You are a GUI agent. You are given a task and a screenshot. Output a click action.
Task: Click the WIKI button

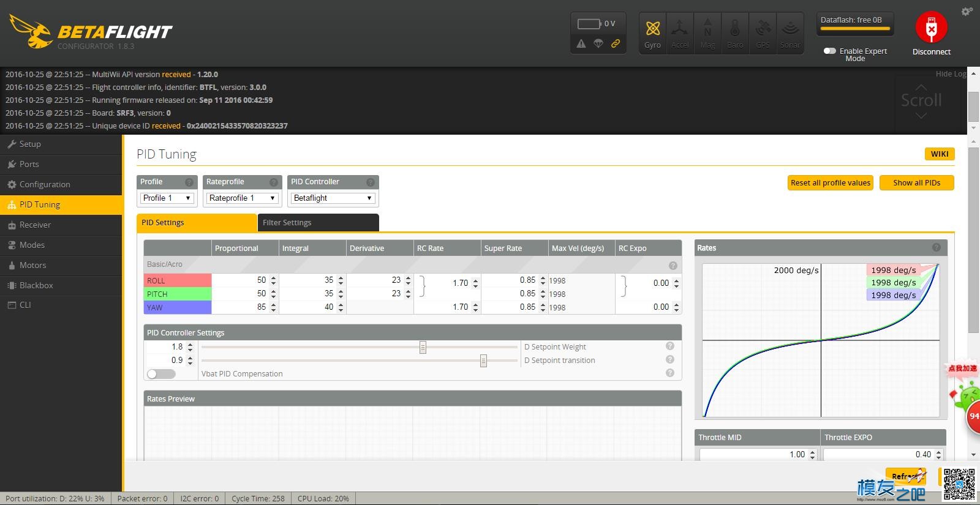939,154
